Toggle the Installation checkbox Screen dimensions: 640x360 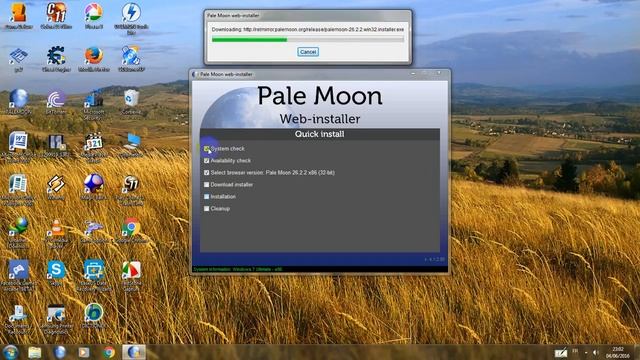pos(207,197)
